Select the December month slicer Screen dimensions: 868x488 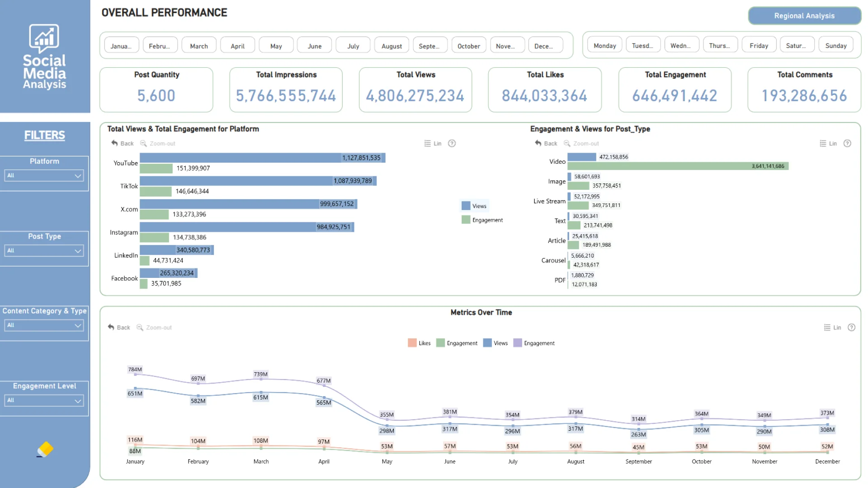[x=546, y=46]
